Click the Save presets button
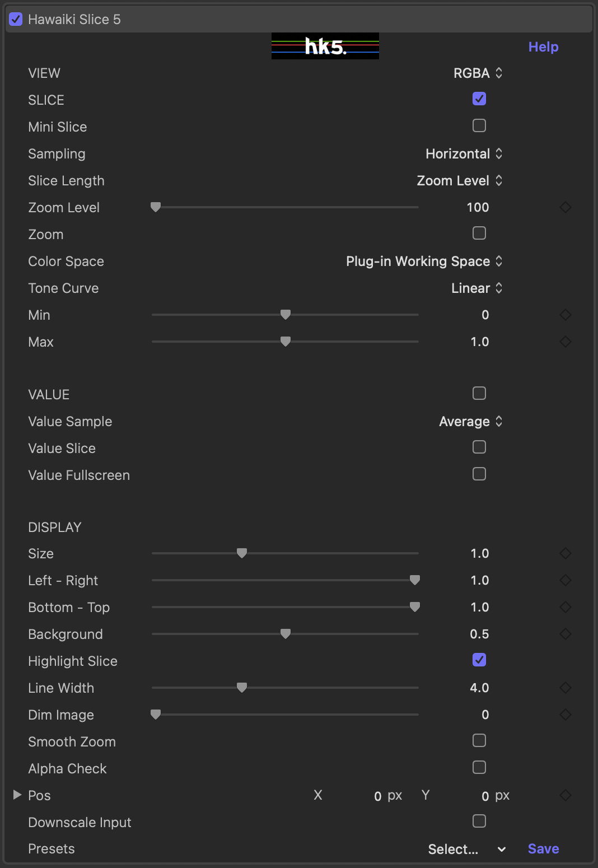This screenshot has width=598, height=868. (543, 849)
